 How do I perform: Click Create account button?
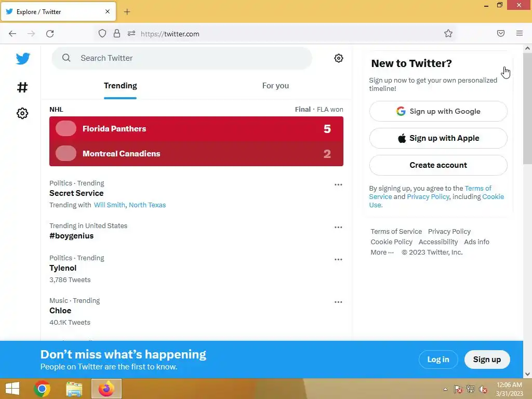pos(438,165)
